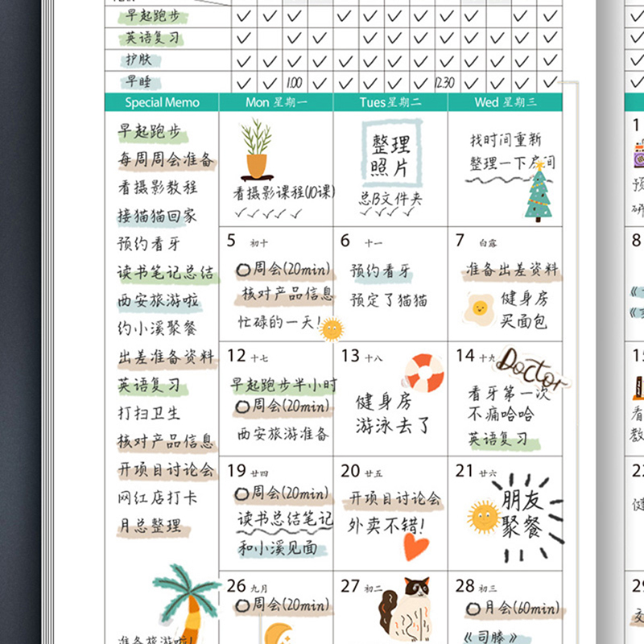
Task: Click the 接猫猫回家 memo entry
Action: click(157, 216)
